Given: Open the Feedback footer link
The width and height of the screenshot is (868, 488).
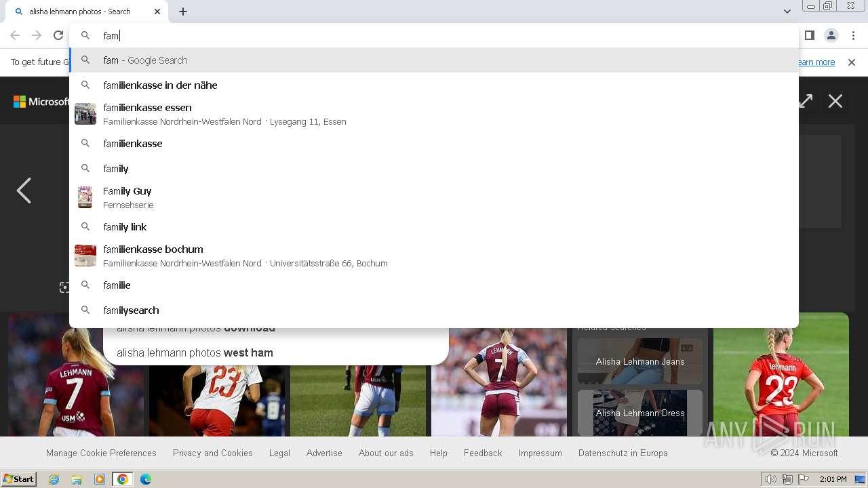Looking at the screenshot, I should click(483, 453).
